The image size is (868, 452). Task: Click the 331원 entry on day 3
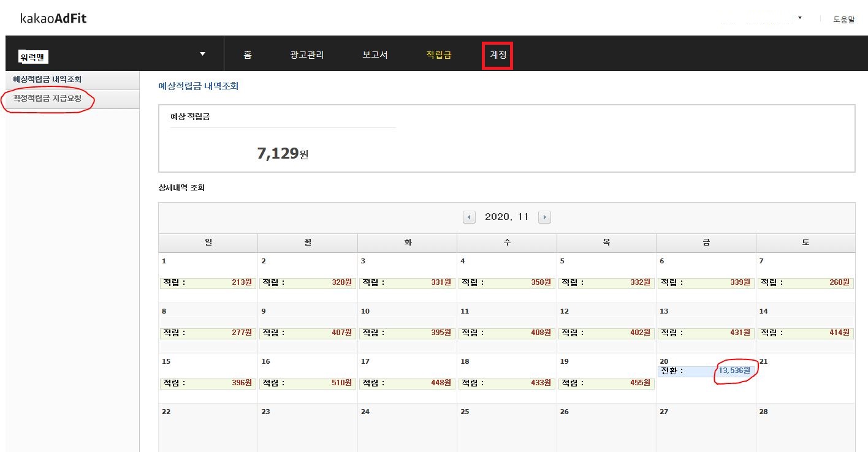pos(408,283)
